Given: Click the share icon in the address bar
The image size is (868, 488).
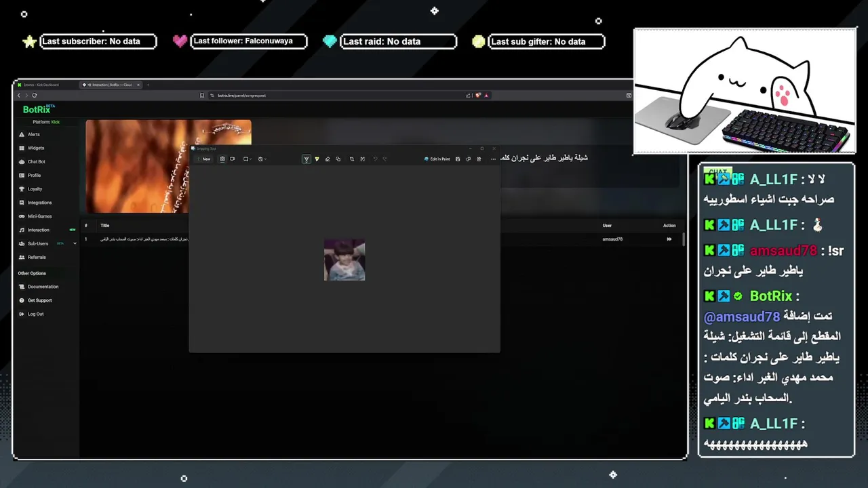Looking at the screenshot, I should [468, 96].
